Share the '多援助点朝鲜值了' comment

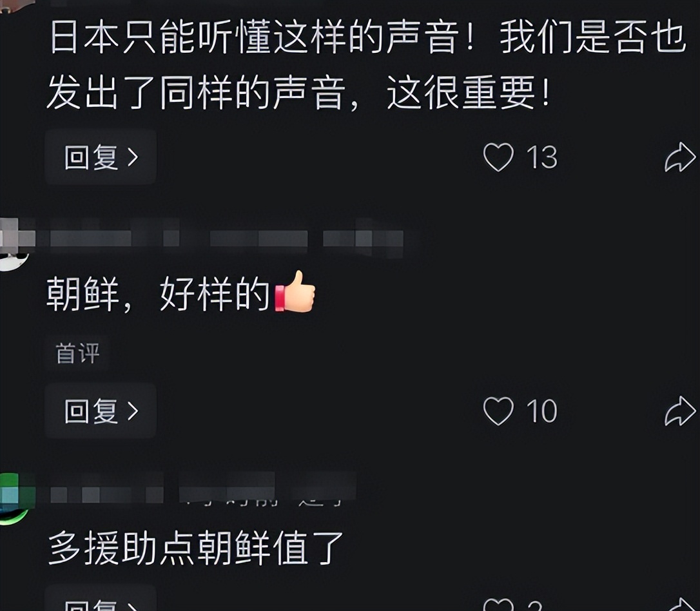point(681,605)
